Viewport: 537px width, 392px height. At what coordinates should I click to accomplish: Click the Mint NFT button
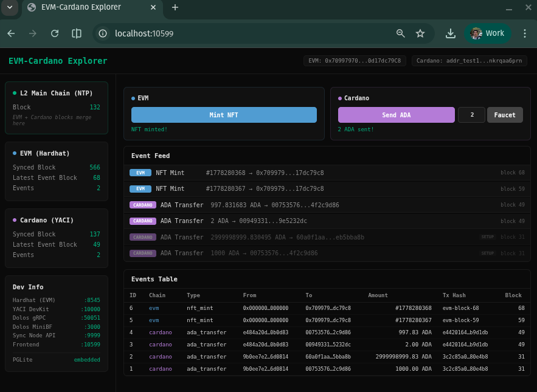click(224, 115)
